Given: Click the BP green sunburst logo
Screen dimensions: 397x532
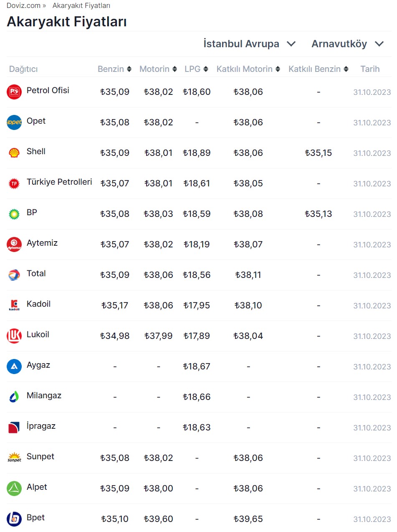Looking at the screenshot, I should point(14,214).
